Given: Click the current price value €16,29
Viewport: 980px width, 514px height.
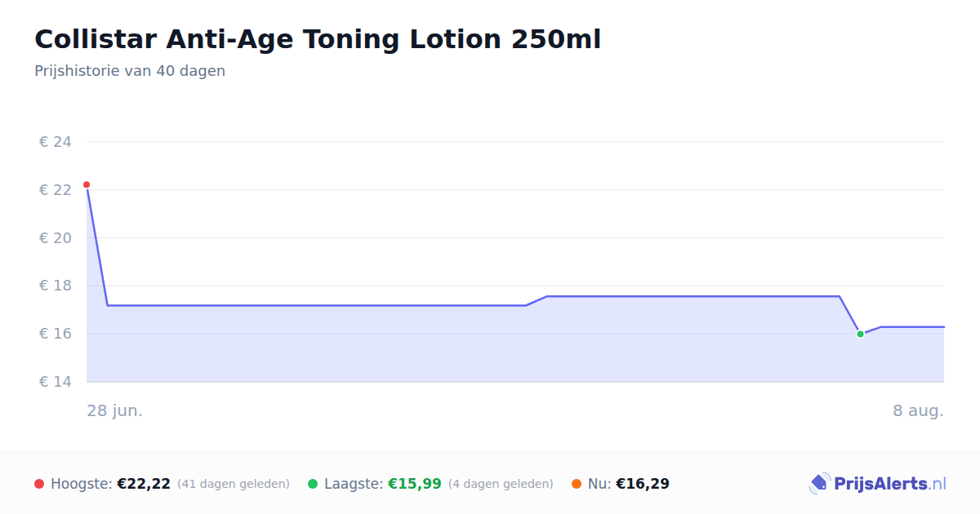Looking at the screenshot, I should [x=643, y=484].
